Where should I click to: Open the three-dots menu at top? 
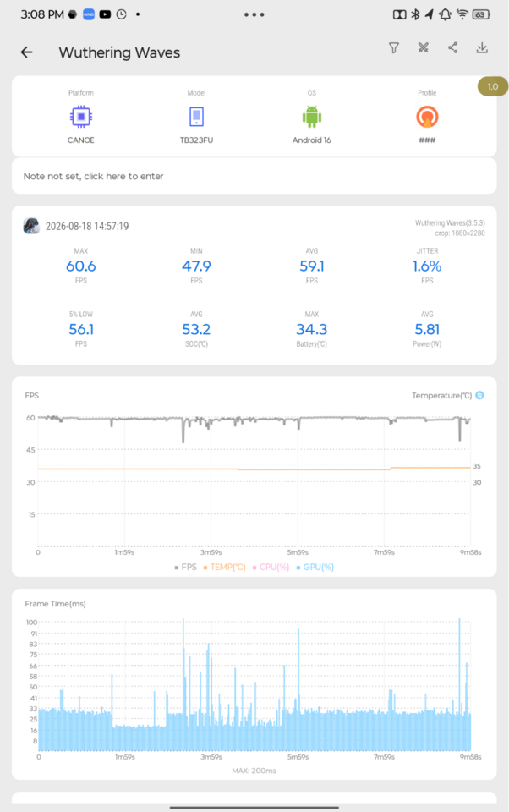click(x=254, y=14)
